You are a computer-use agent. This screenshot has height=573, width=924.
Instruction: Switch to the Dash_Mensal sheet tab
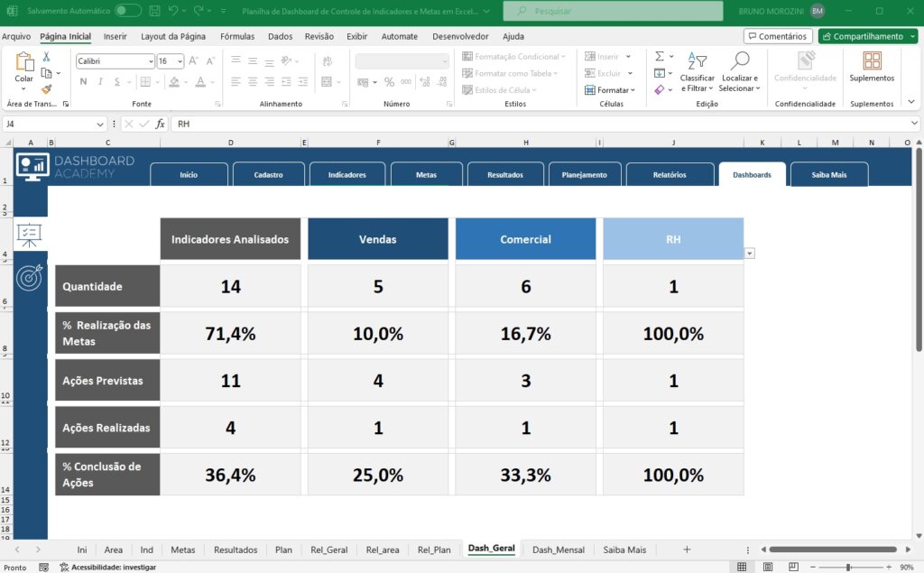tap(558, 550)
